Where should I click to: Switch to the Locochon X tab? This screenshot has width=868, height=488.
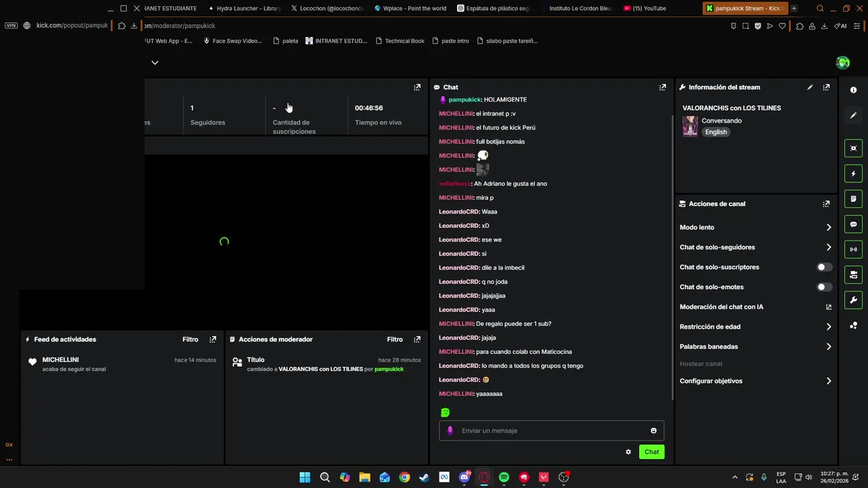[x=326, y=8]
